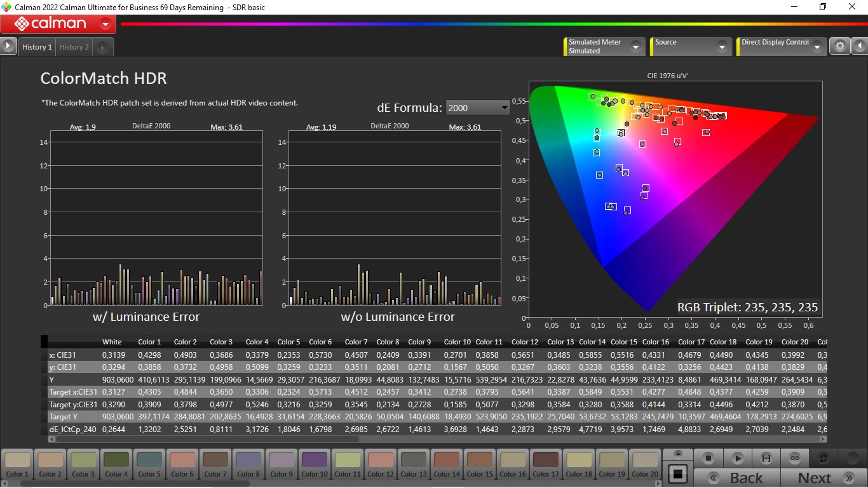
Task: Click the up arrow above pattern window button
Action: pyautogui.click(x=677, y=454)
